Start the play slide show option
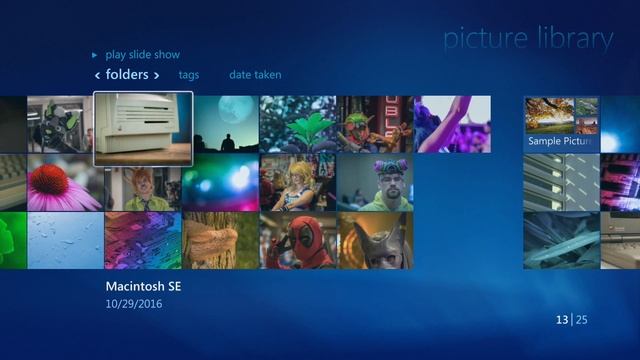 point(142,55)
